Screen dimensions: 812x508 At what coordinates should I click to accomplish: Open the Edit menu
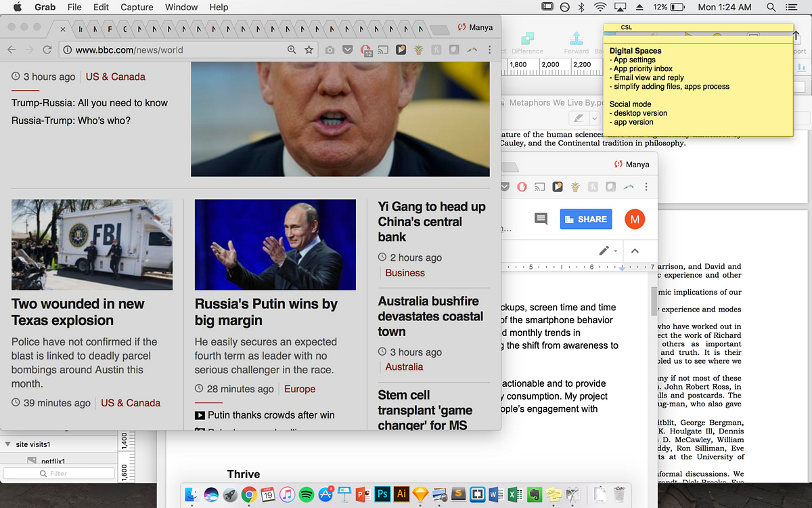pos(101,7)
